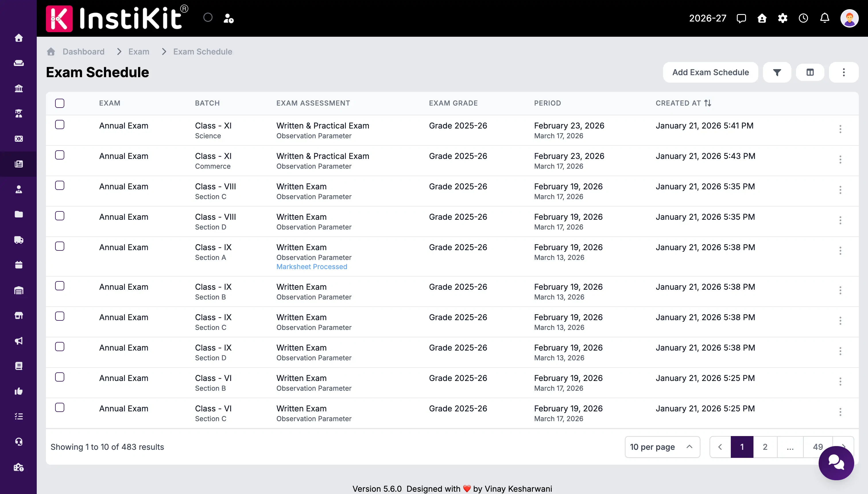Open the home icon in the sidebar

click(x=19, y=38)
